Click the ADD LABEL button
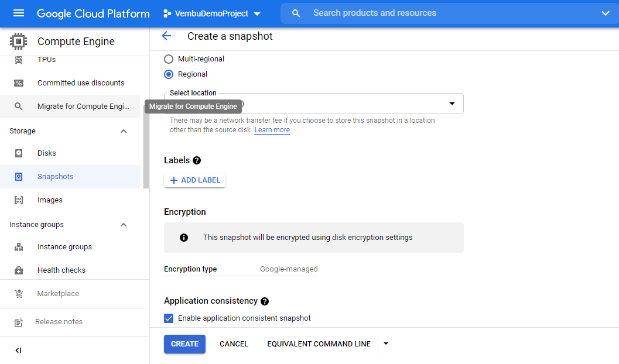The height and width of the screenshot is (364, 619). point(194,180)
